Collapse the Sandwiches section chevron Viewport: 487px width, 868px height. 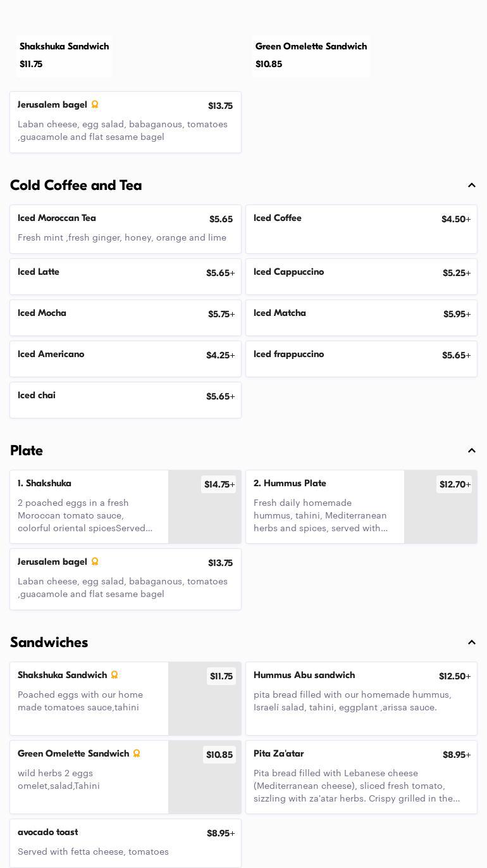[x=472, y=643]
